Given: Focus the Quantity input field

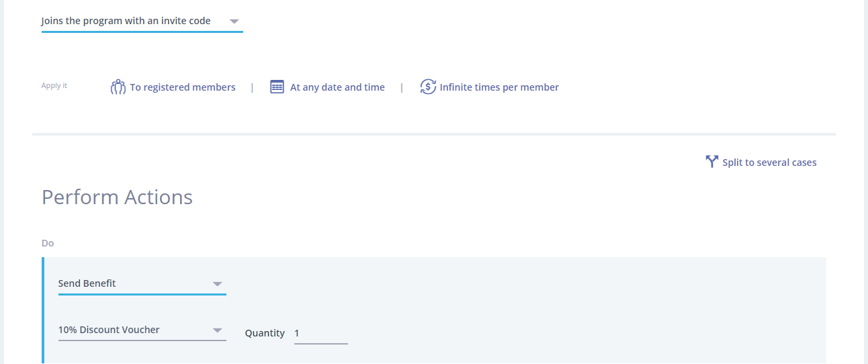Looking at the screenshot, I should [320, 334].
